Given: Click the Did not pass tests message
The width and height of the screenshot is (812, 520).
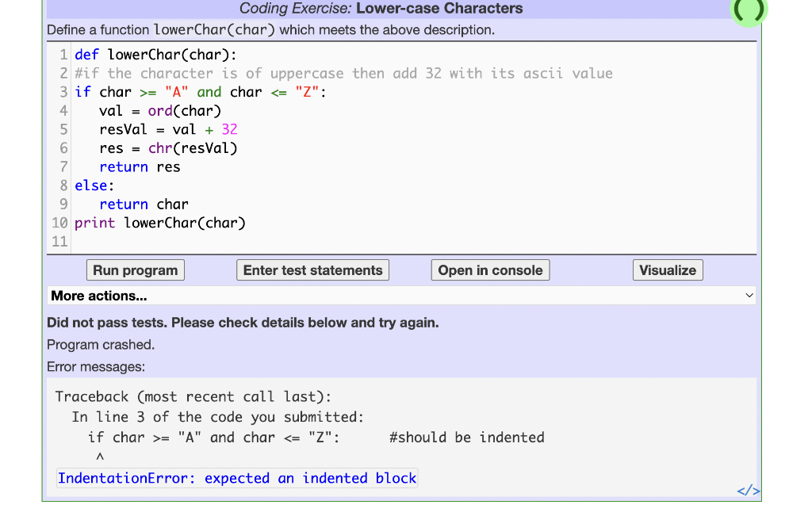Looking at the screenshot, I should (243, 323).
